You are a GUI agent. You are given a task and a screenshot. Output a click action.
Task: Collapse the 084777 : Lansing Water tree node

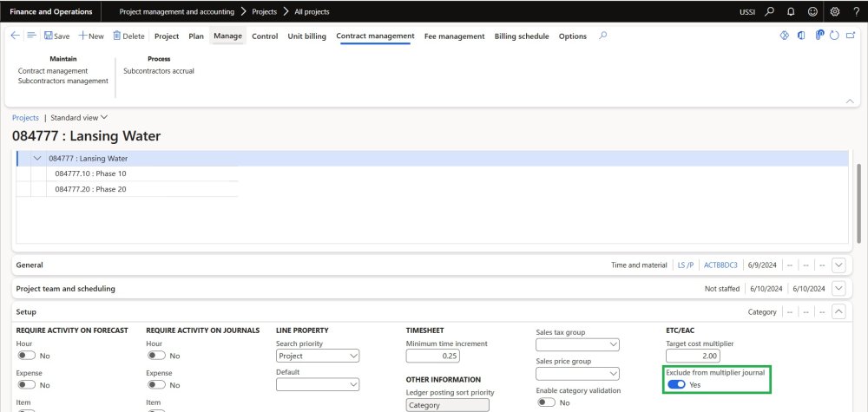pos(37,158)
